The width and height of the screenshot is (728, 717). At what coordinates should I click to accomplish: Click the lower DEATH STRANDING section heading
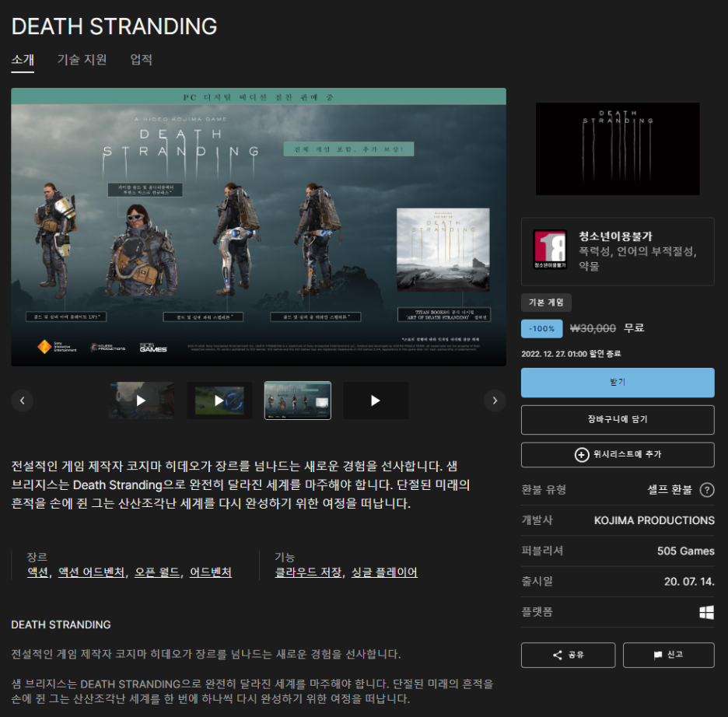coord(61,624)
